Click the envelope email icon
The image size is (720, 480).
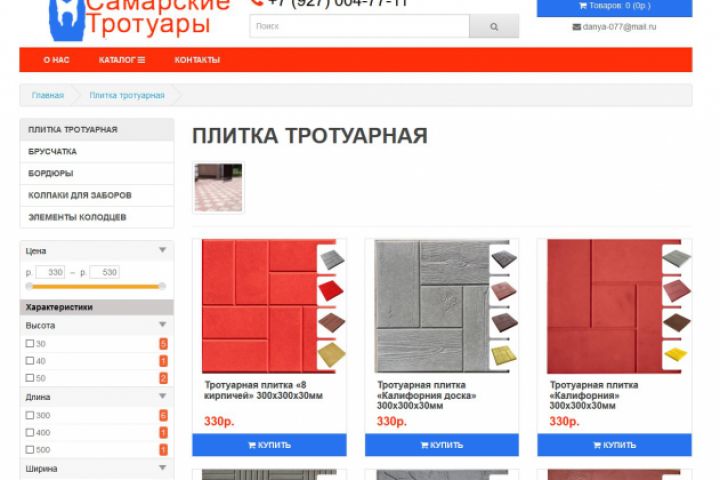[x=576, y=27]
